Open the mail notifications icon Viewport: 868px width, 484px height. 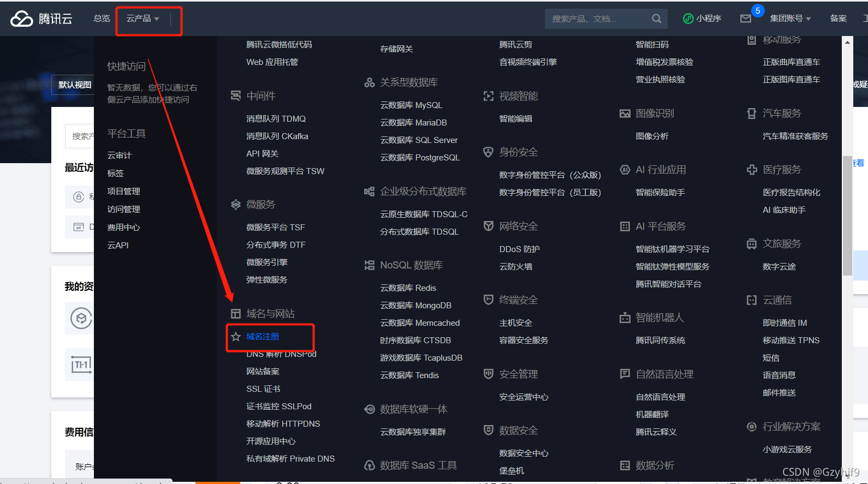tap(746, 19)
